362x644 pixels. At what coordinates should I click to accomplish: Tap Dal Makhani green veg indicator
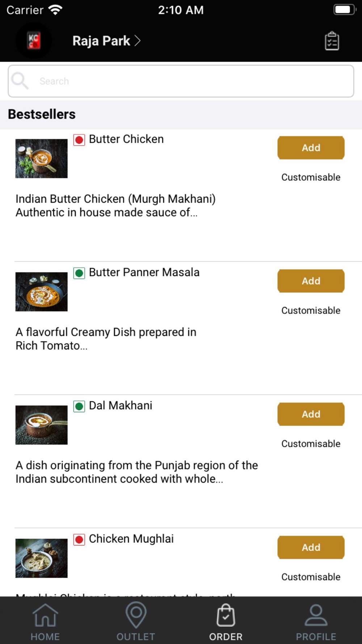(79, 406)
